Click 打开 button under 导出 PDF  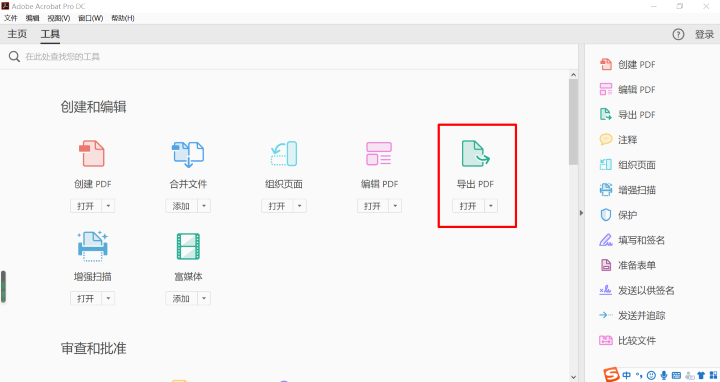(x=469, y=206)
